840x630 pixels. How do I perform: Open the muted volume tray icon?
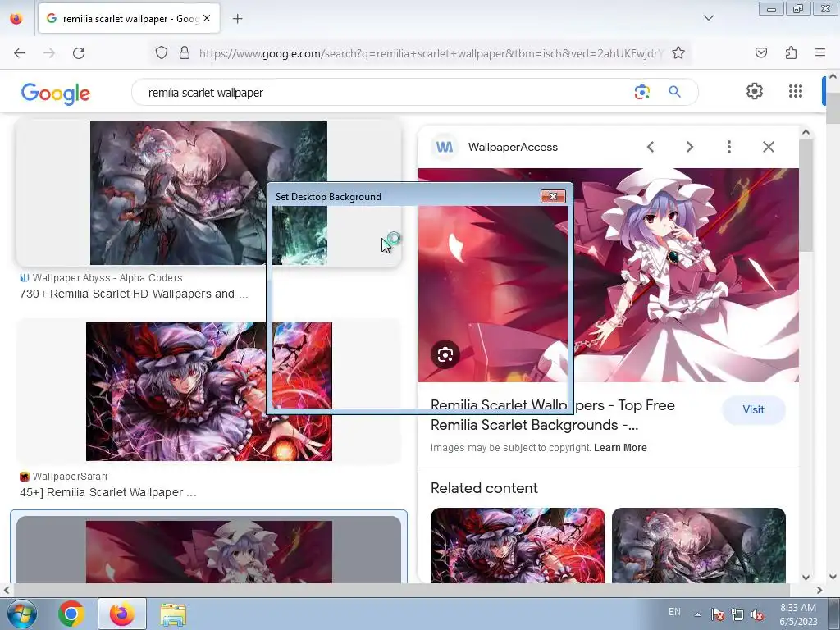pyautogui.click(x=757, y=614)
